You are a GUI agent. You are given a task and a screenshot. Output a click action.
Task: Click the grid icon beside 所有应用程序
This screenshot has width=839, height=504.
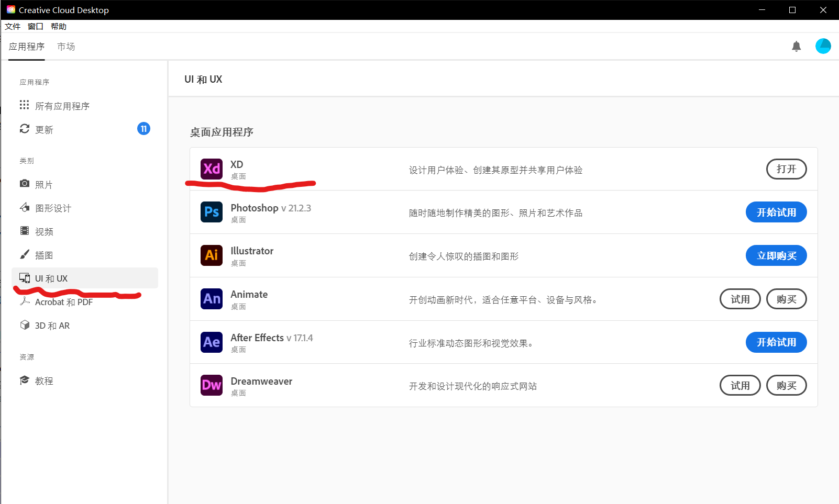[x=24, y=105]
